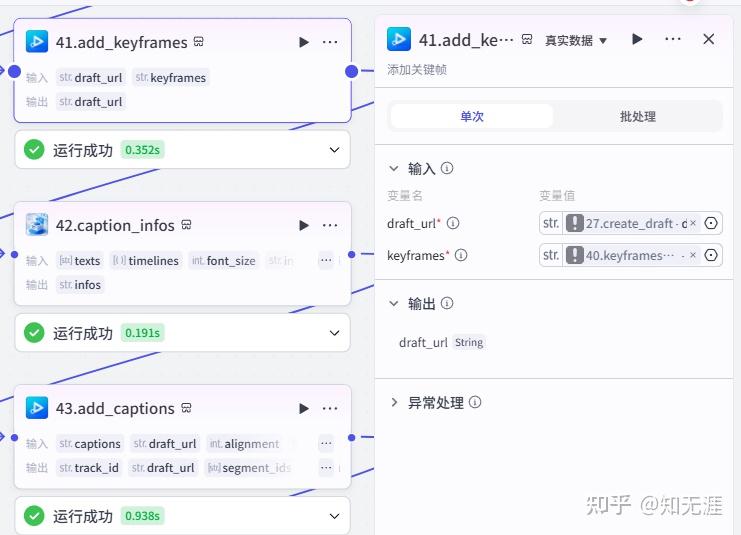741x535 pixels.
Task: Click font_size input tag on node 42
Action: (224, 260)
